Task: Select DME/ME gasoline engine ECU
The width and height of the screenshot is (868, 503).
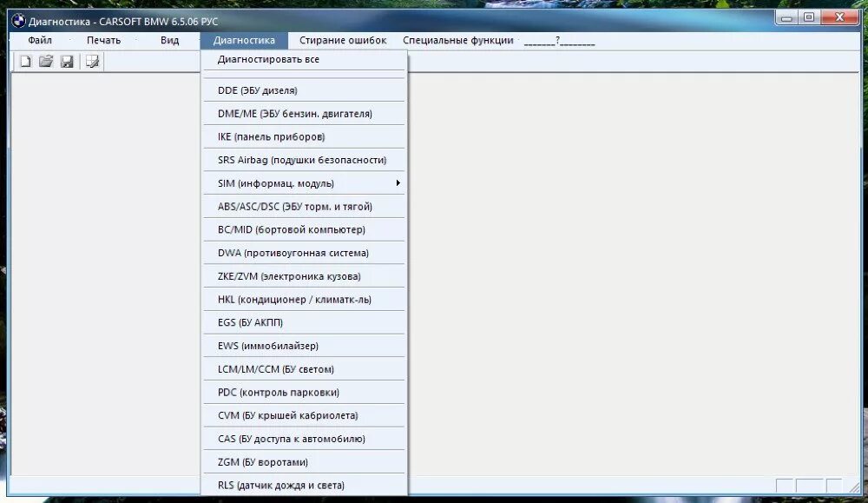Action: pyautogui.click(x=304, y=114)
